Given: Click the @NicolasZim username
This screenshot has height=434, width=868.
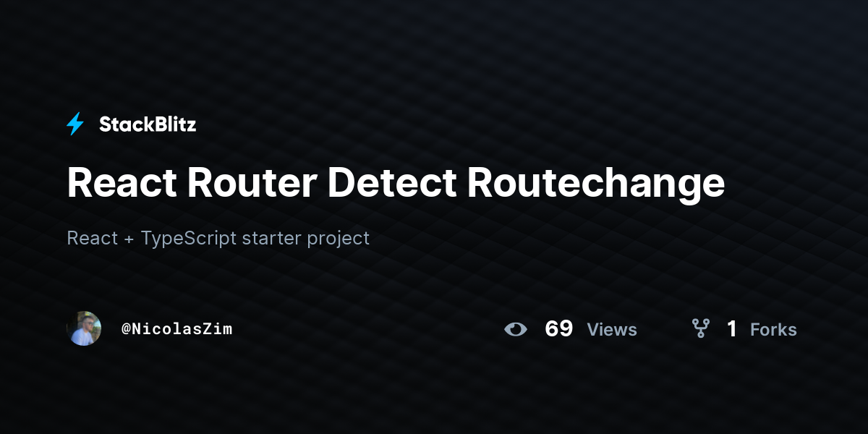Looking at the screenshot, I should pos(177,328).
